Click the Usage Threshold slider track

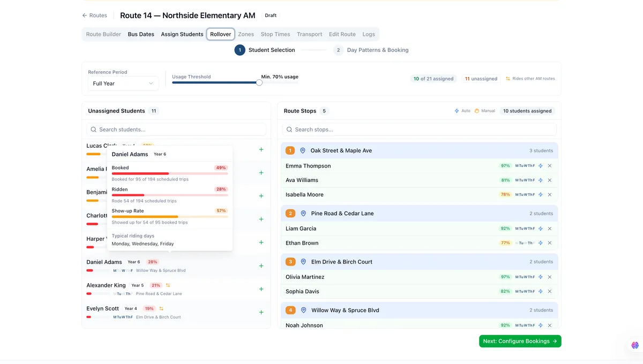pos(235,82)
